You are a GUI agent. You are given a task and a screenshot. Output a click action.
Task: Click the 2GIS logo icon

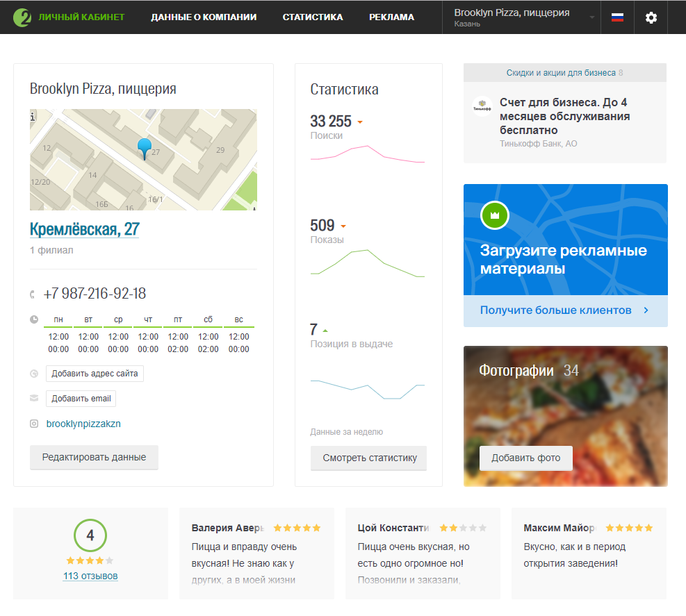(x=23, y=17)
